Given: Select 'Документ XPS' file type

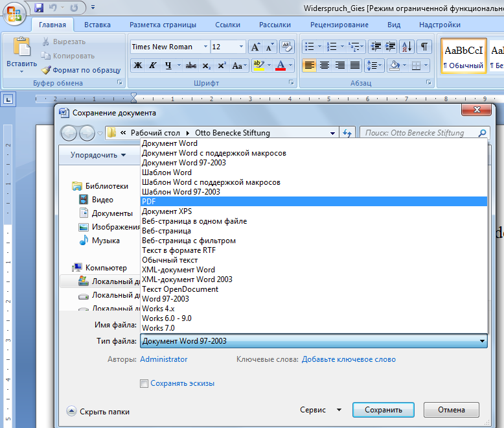Looking at the screenshot, I should [314, 211].
